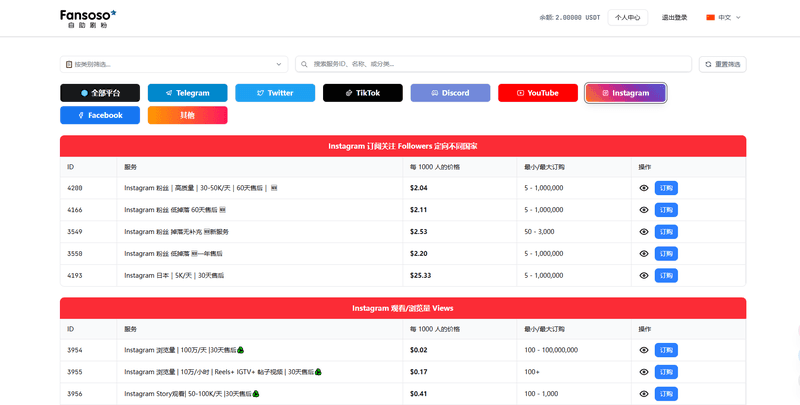800x405 pixels.
Task: Click the Instagram Story观看 service name
Action: [192, 394]
